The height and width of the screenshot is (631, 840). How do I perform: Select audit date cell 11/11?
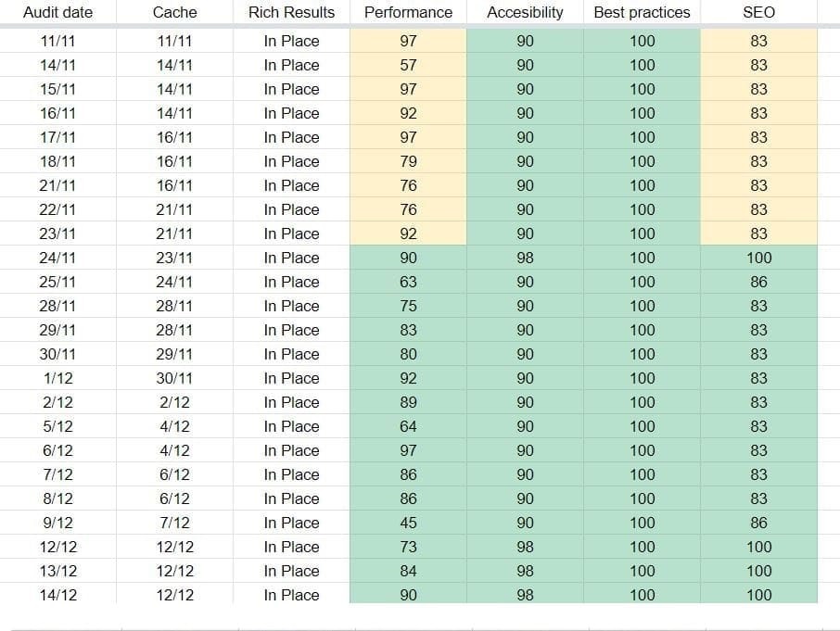point(57,41)
